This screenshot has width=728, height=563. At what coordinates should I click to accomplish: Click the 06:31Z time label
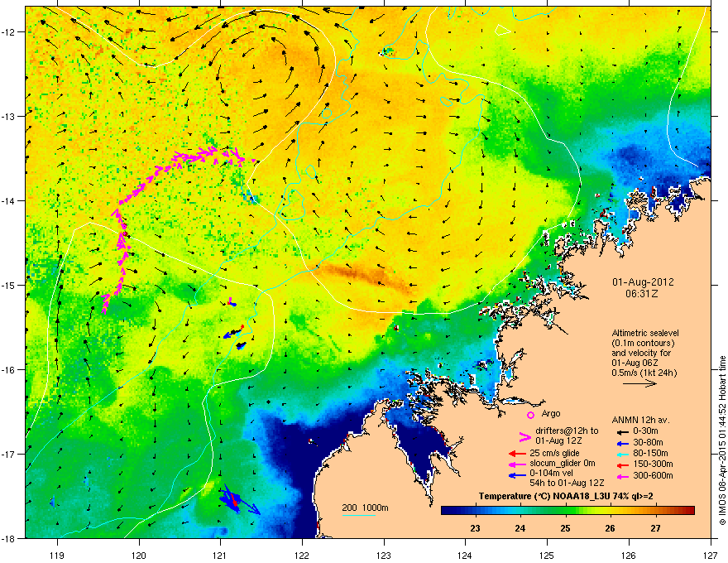pyautogui.click(x=642, y=294)
